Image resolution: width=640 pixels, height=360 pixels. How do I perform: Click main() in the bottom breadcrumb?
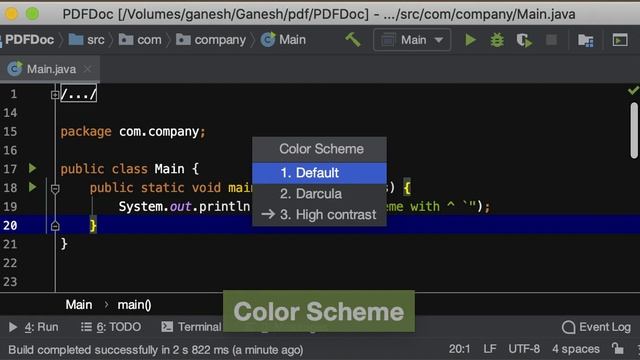click(134, 305)
